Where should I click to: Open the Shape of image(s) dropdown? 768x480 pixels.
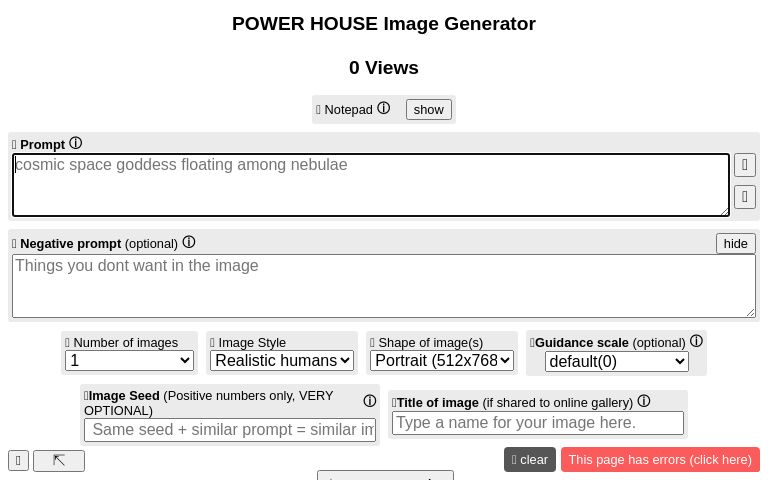point(442,360)
